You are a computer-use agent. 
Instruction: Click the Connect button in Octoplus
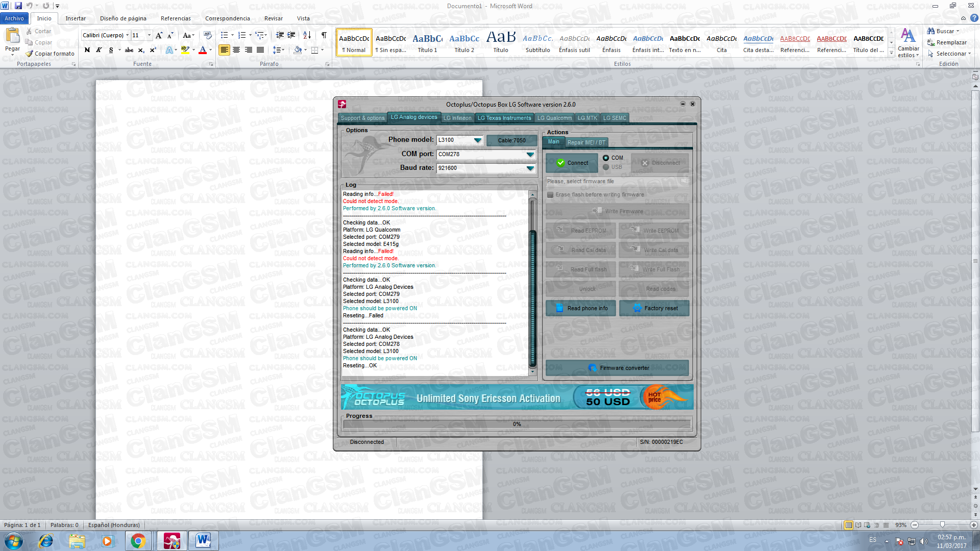pyautogui.click(x=572, y=163)
